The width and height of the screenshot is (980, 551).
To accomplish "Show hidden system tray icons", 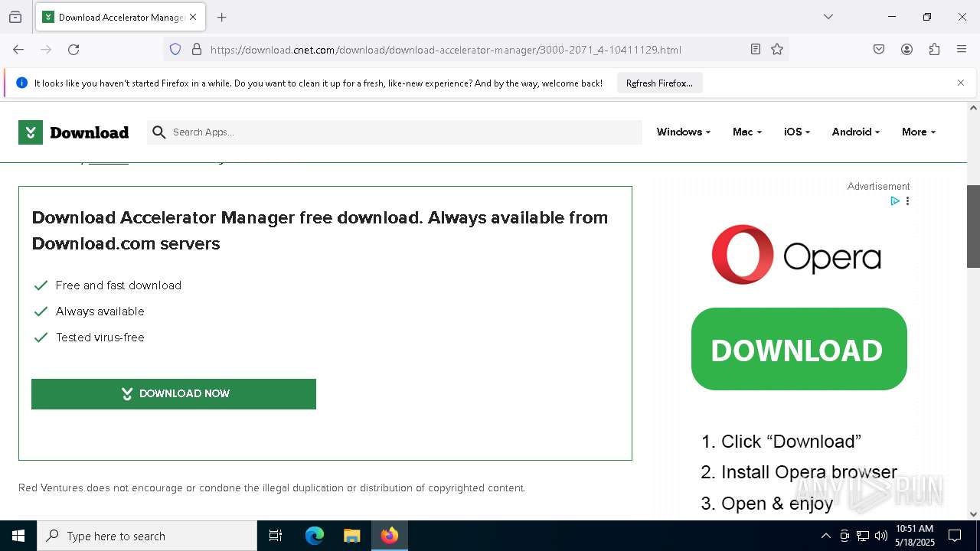I will click(x=825, y=536).
